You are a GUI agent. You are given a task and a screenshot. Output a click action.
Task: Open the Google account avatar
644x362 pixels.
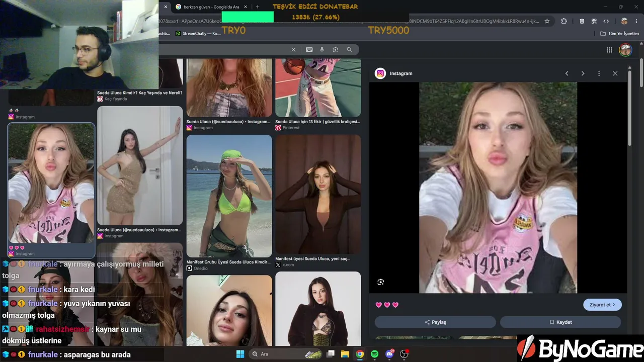coord(625,50)
